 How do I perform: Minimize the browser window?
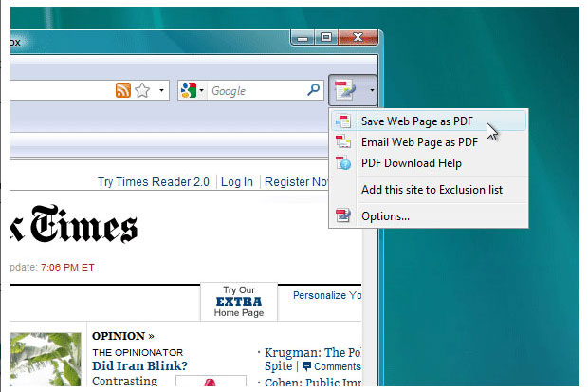[303, 38]
